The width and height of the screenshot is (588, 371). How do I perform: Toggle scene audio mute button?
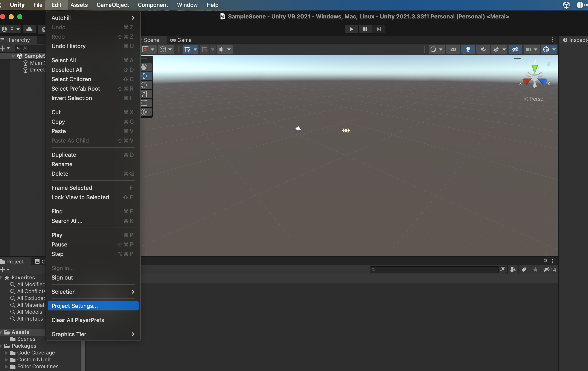pyautogui.click(x=483, y=49)
